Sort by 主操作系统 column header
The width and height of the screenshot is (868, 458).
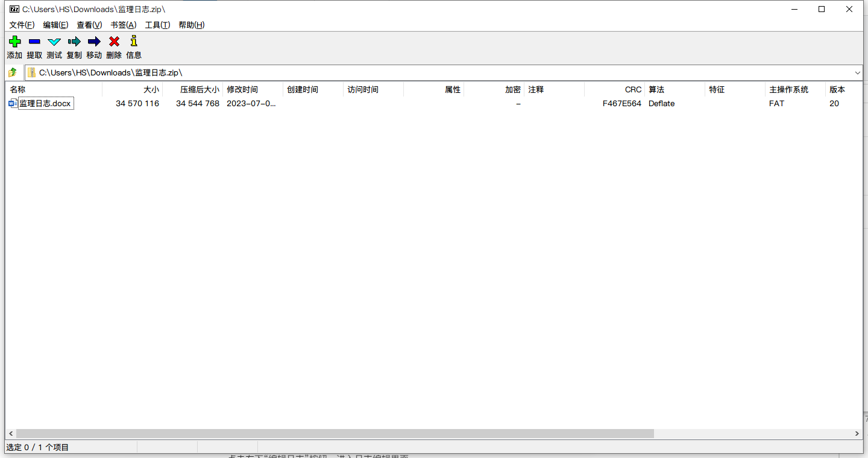click(x=795, y=89)
